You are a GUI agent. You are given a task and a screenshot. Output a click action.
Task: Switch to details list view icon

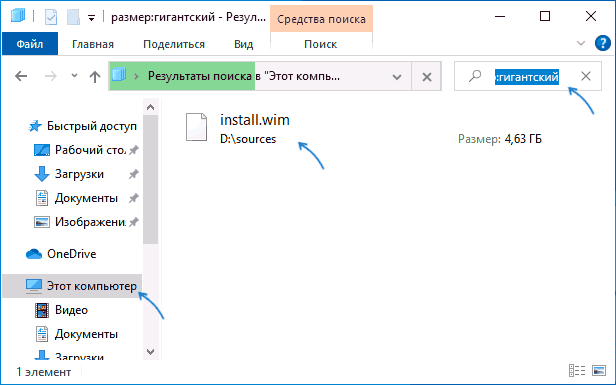pos(577,370)
